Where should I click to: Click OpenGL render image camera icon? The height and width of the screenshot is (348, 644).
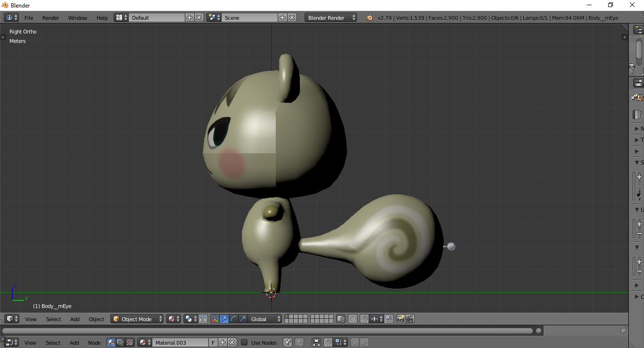pos(401,319)
